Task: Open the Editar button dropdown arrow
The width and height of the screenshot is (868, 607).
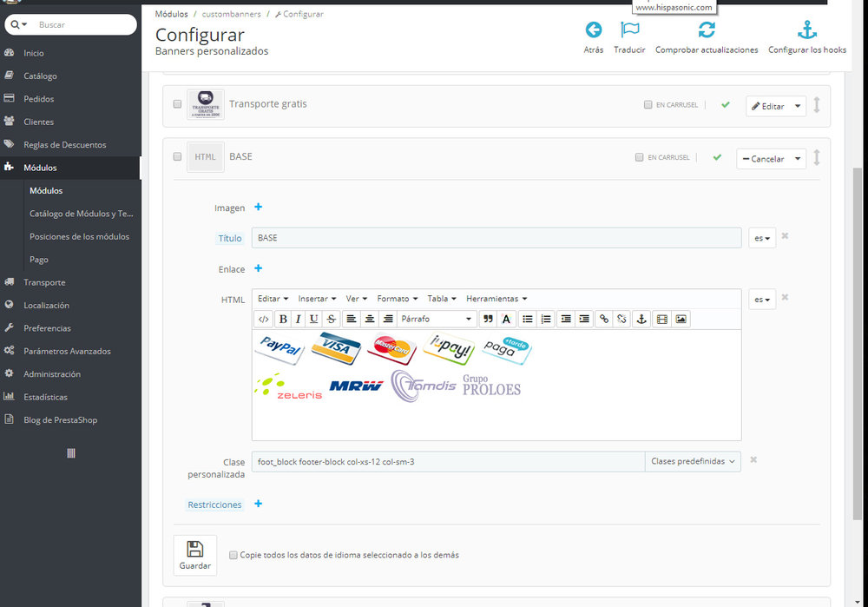Action: [798, 106]
